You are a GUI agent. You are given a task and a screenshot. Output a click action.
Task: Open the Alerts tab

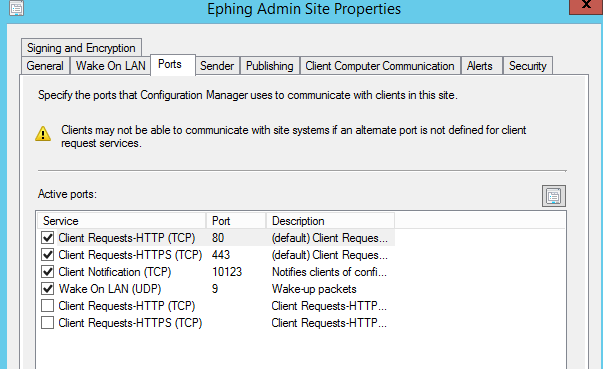(482, 66)
